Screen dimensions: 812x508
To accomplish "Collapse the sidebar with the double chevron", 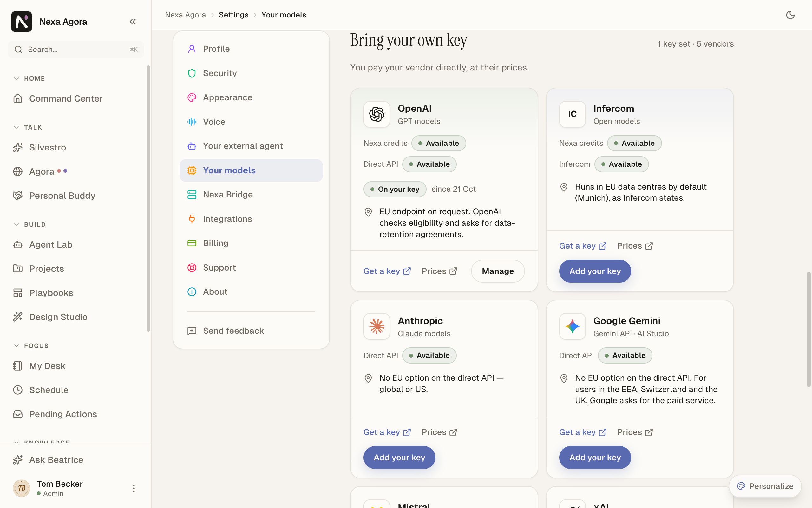I will click(x=133, y=22).
